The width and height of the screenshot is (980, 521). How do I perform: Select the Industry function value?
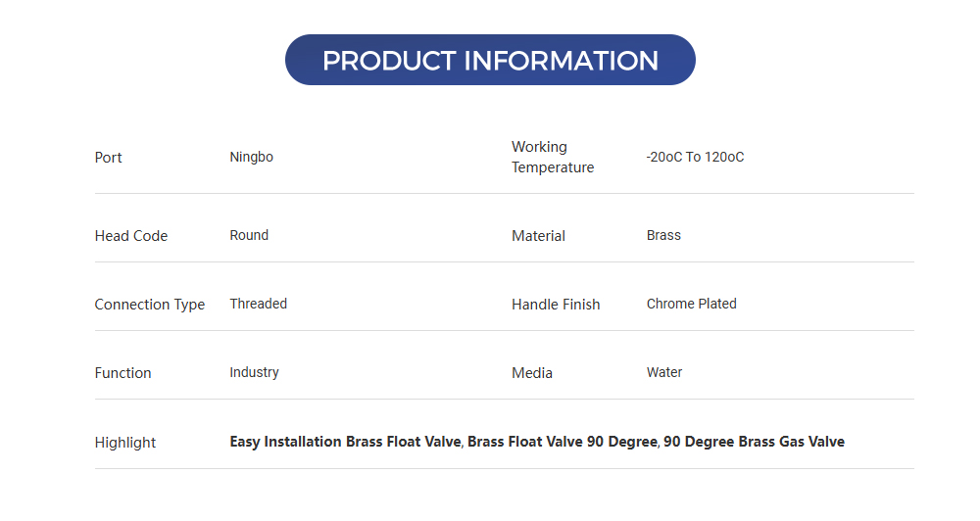254,372
